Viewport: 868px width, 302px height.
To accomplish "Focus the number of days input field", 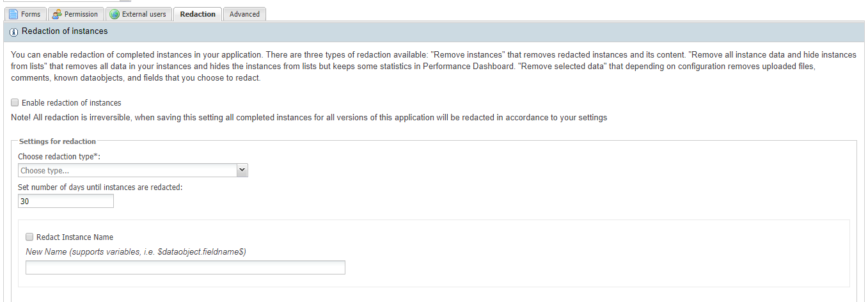I will point(66,202).
